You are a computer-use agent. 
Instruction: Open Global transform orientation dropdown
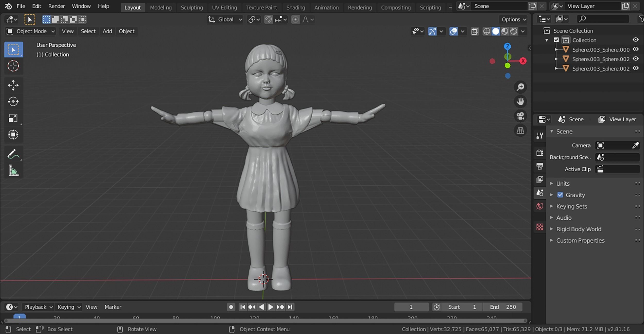(226, 20)
